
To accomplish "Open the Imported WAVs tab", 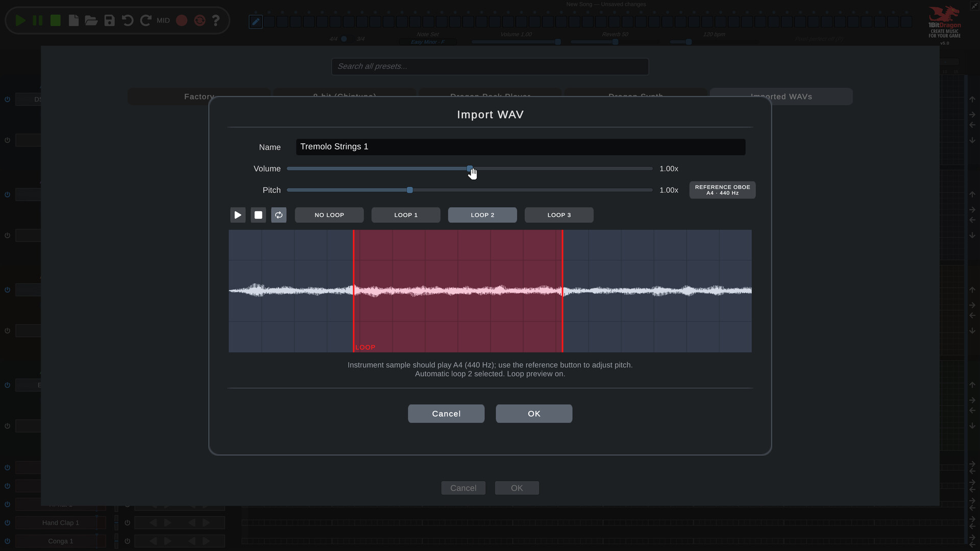I will [781, 96].
